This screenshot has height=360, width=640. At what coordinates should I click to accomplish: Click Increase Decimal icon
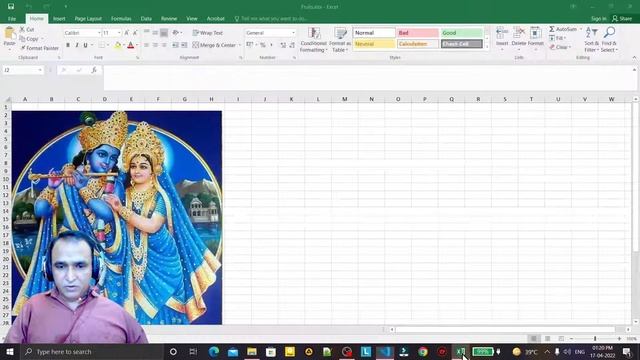coord(283,45)
